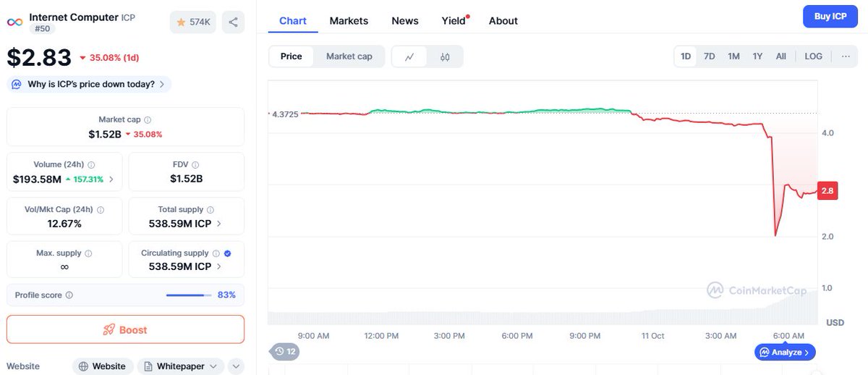The width and height of the screenshot is (868, 375).
Task: Open the history clock badge showing 12
Action: point(285,352)
